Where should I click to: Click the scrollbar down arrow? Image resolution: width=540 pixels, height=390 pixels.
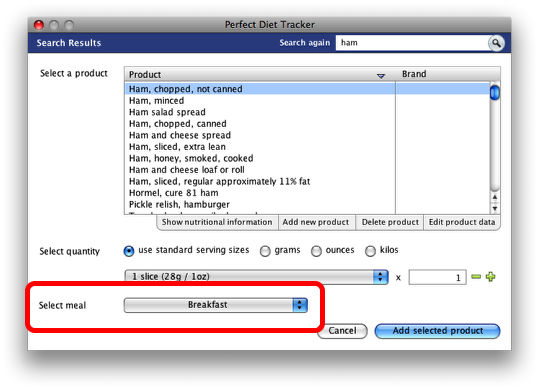tap(495, 208)
